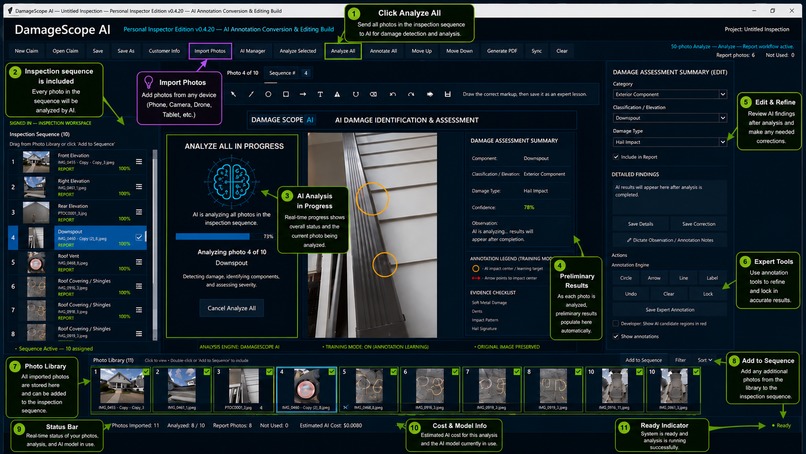Click sequence row 6 Shingles handle icon

(139, 286)
